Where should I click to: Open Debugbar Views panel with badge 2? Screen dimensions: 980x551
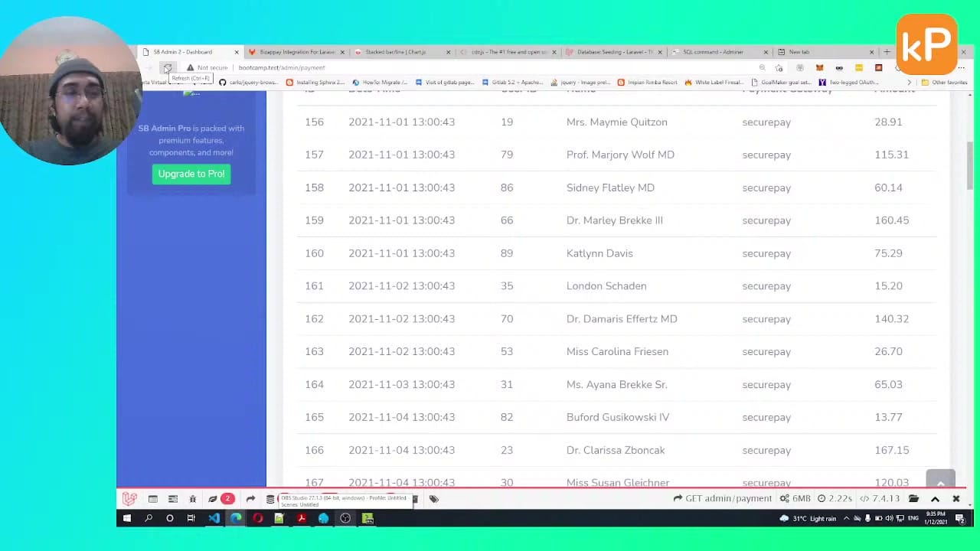click(x=220, y=499)
